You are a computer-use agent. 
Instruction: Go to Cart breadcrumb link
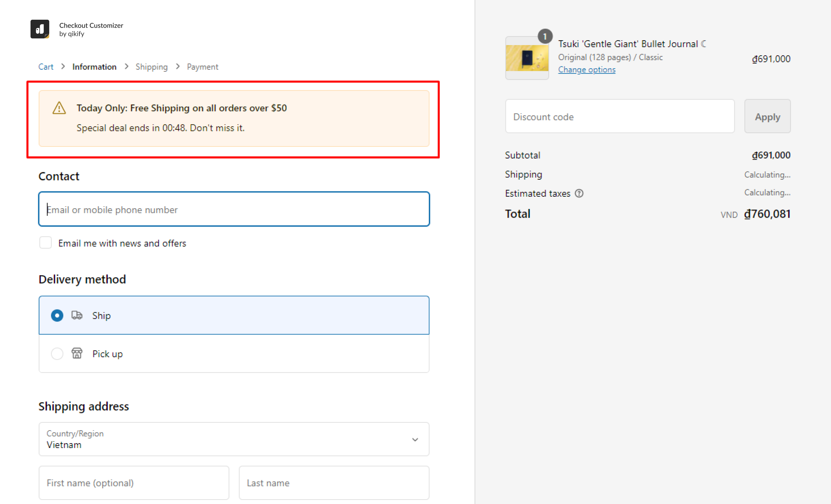point(46,67)
